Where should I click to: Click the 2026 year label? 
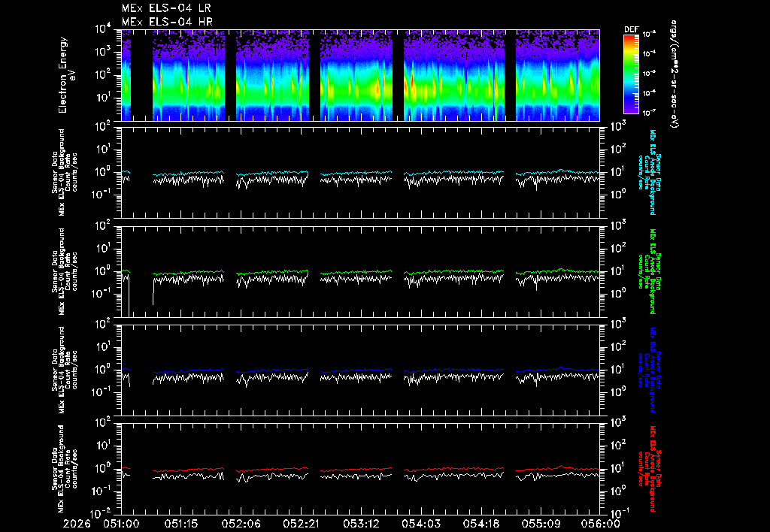click(x=77, y=524)
